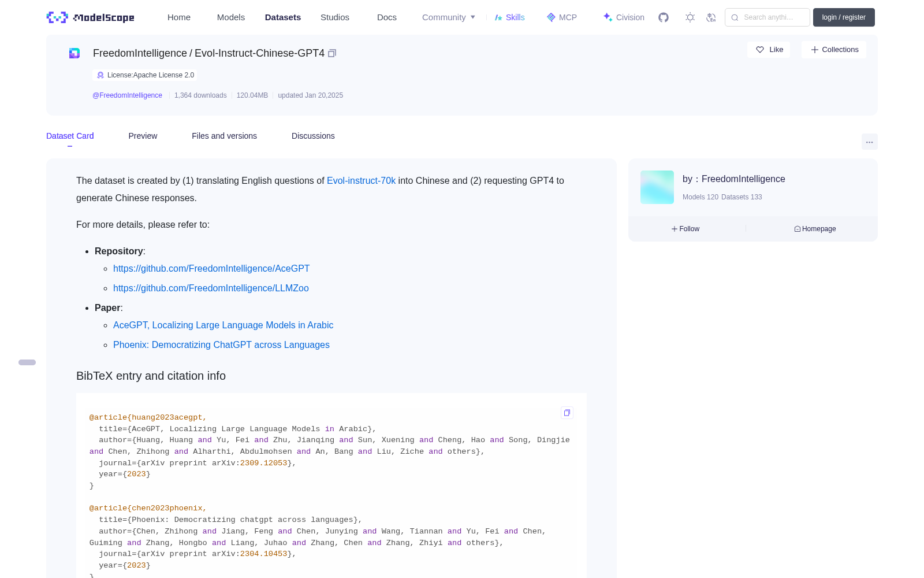The height and width of the screenshot is (578, 924).
Task: Follow the FreedomIntelligence organization
Action: pyautogui.click(x=685, y=229)
